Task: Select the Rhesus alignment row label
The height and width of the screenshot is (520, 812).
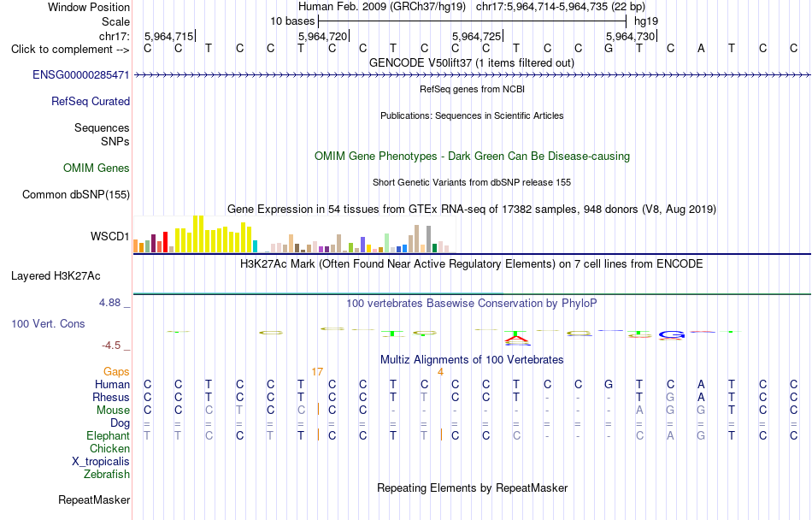Action: (x=111, y=398)
